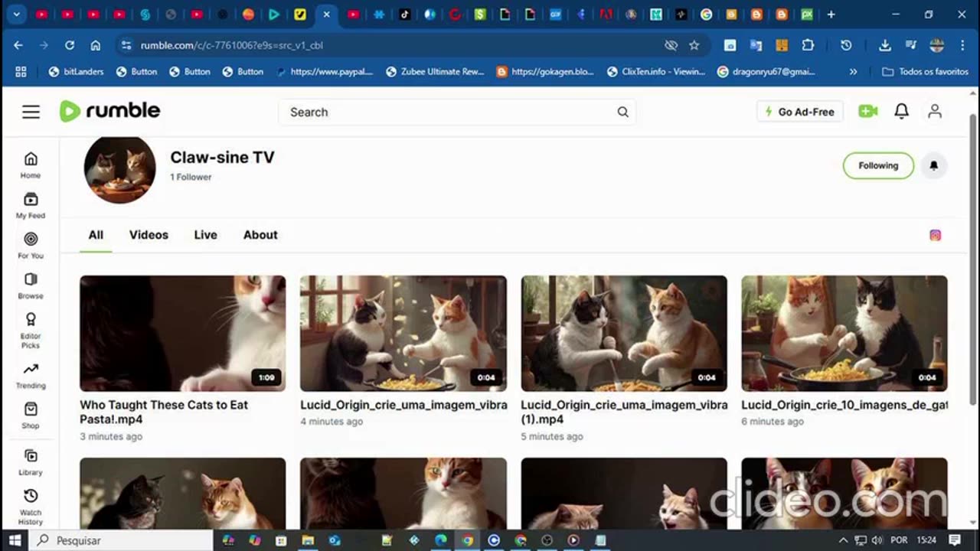
Task: Click browser back arrow
Action: click(18, 45)
